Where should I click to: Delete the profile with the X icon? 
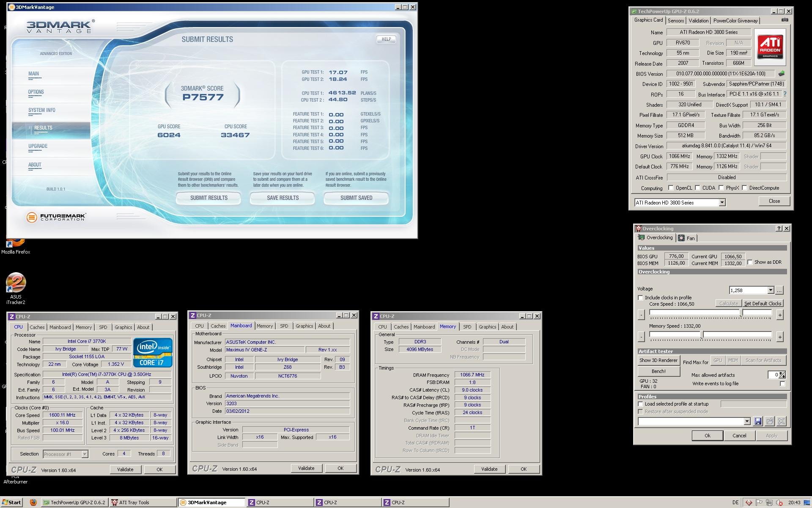click(x=782, y=421)
